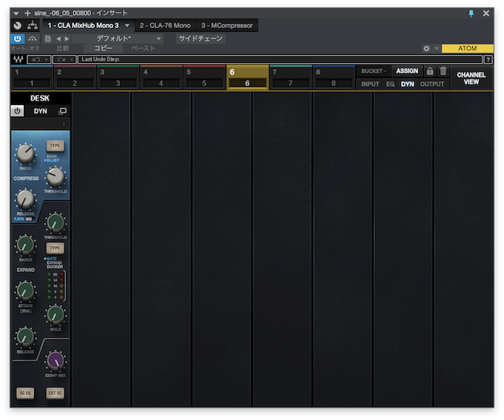Open the preset file document icon
The width and height of the screenshot is (504, 420).
(48, 39)
